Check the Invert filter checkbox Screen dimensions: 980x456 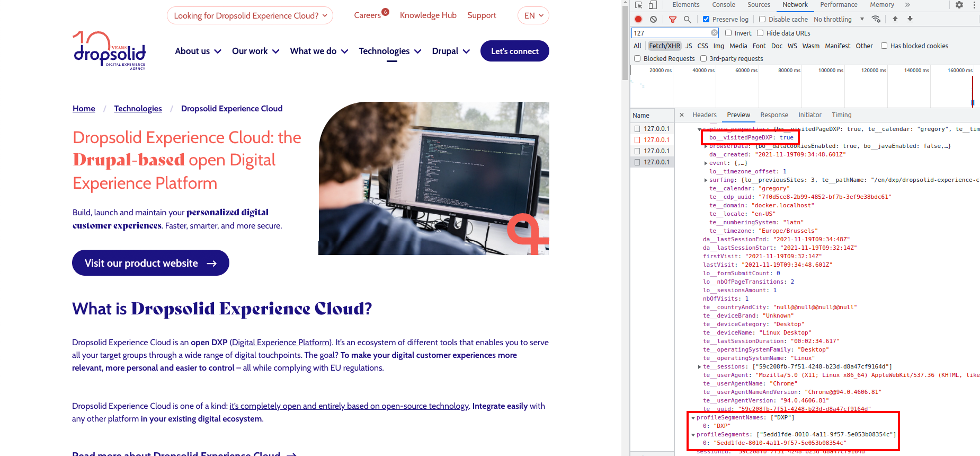pyautogui.click(x=728, y=33)
